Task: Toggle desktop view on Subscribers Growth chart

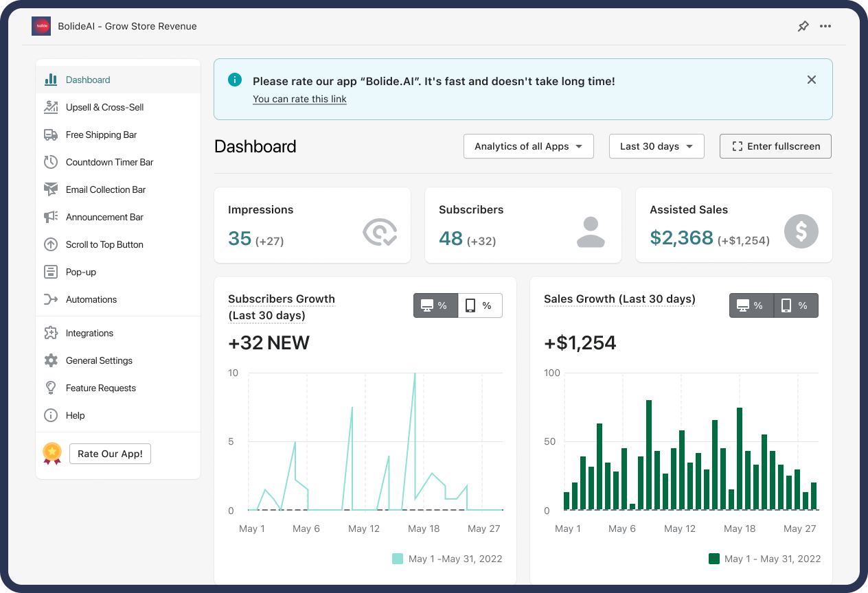Action: (x=435, y=305)
